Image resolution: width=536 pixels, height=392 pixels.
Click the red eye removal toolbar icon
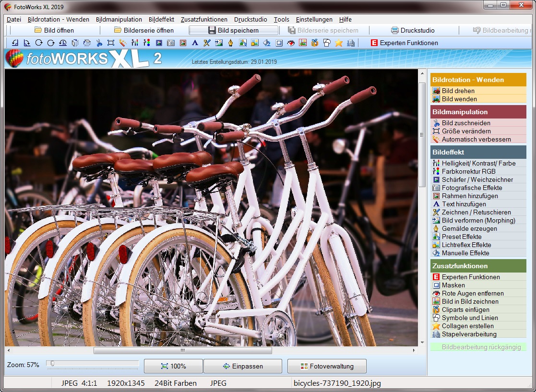[x=291, y=43]
